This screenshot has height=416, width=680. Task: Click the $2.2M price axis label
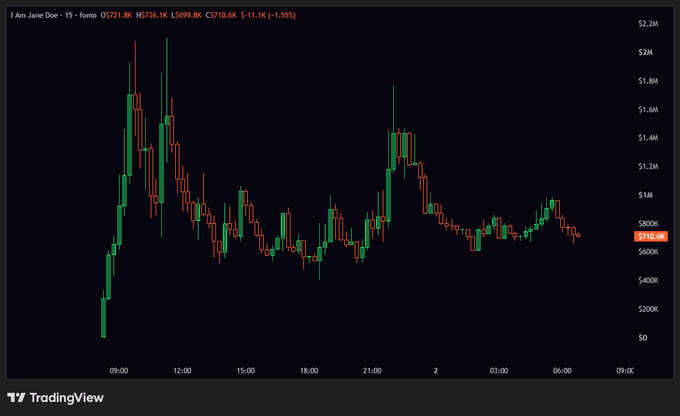[648, 23]
